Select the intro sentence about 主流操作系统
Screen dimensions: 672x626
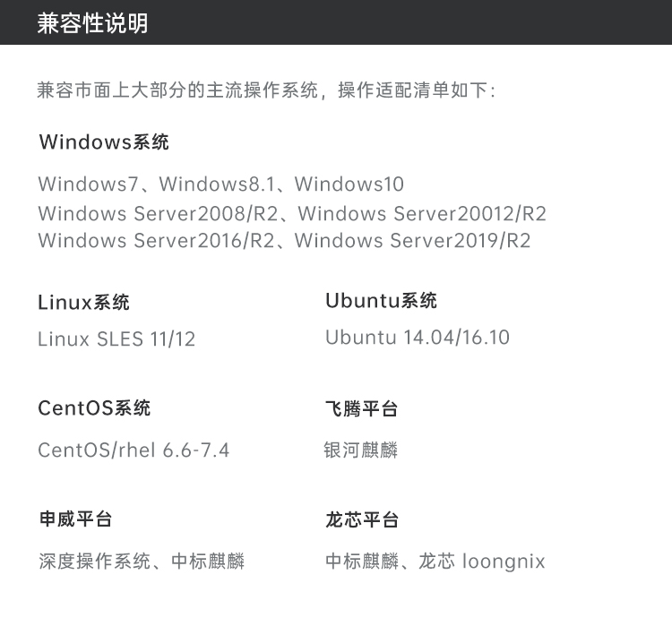pos(266,90)
